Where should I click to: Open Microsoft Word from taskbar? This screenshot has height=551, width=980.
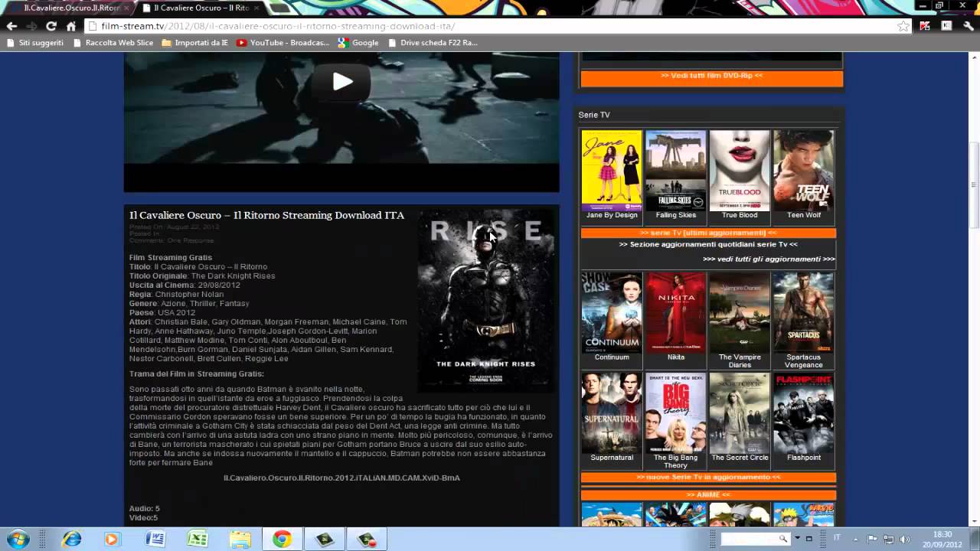155,540
